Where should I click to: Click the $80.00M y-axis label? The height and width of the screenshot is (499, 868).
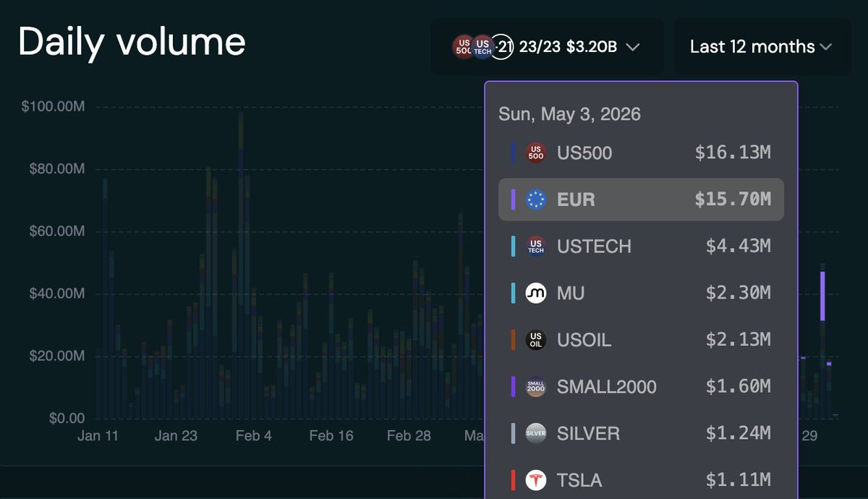(x=57, y=169)
